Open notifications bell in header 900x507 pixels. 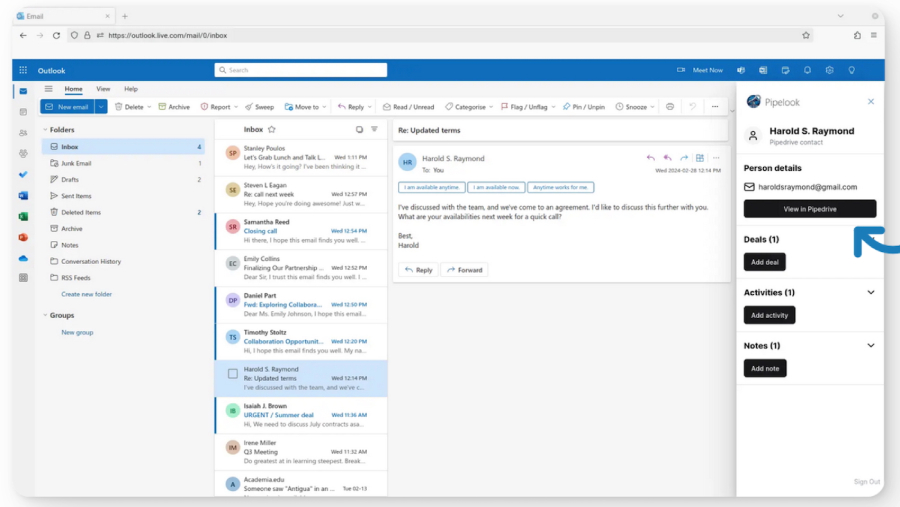tap(807, 70)
